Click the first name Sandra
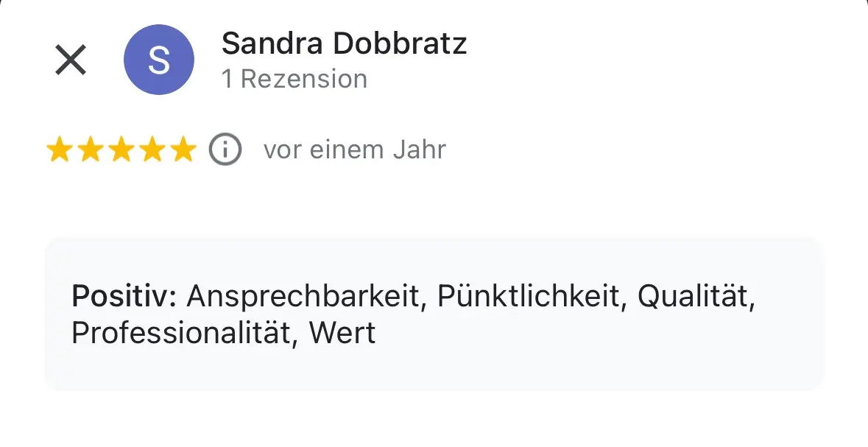This screenshot has height=447, width=868. click(x=272, y=44)
